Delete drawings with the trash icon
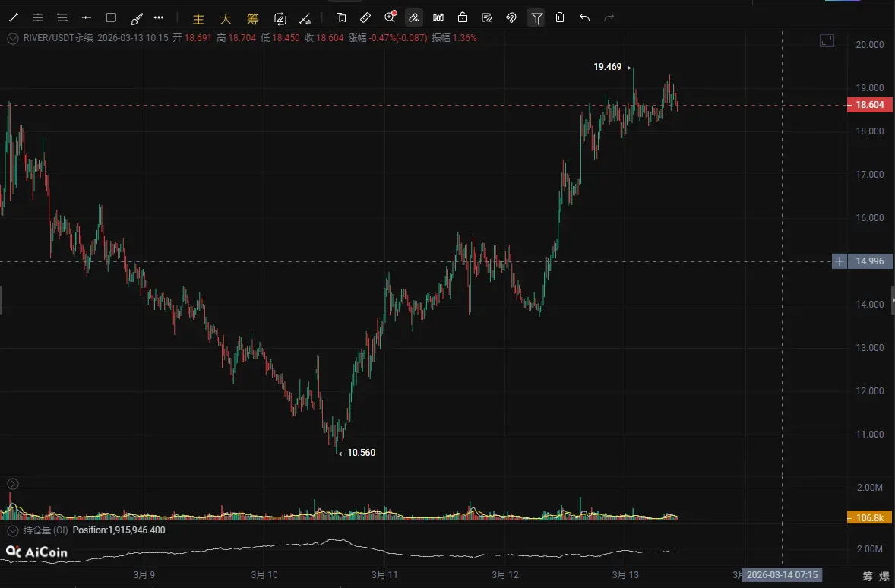 560,18
